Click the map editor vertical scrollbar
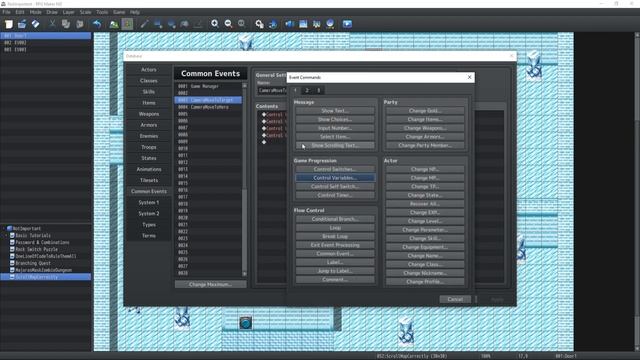 [637, 192]
